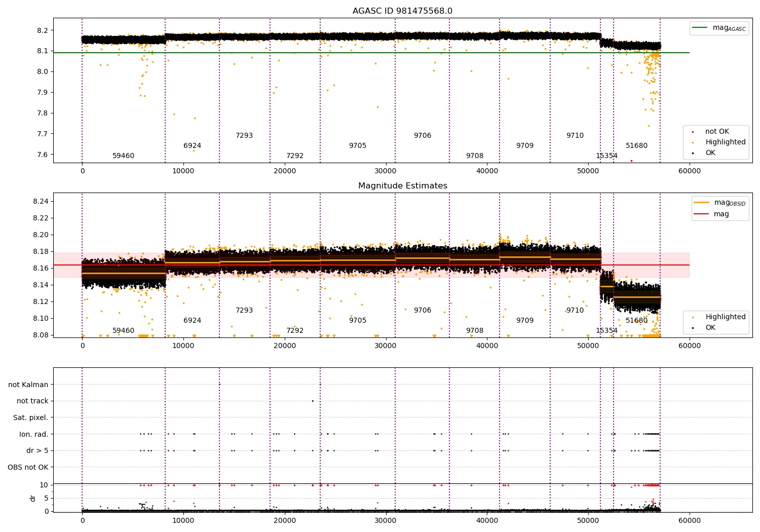Click the 40000 x-tick under bottom plot
The width and height of the screenshot is (760, 532).
(487, 521)
